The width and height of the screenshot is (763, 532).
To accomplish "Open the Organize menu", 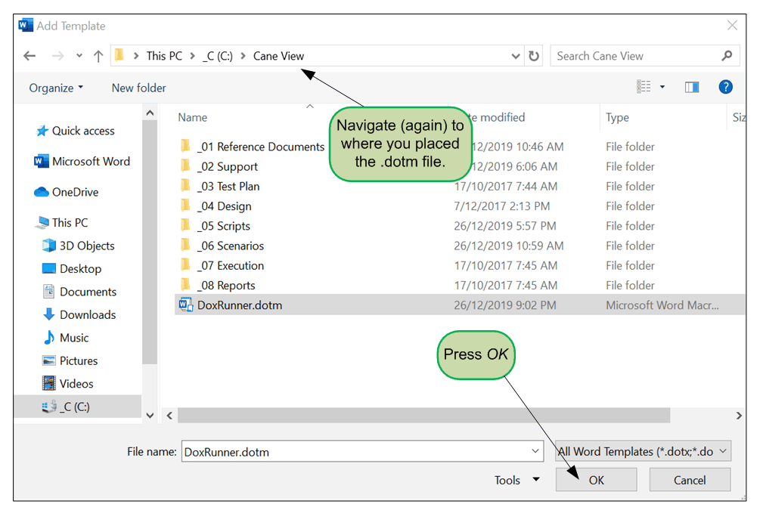I will pos(56,88).
